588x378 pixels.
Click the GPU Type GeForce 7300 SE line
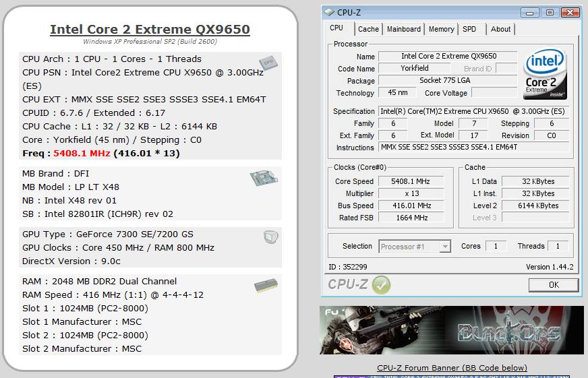(x=108, y=234)
